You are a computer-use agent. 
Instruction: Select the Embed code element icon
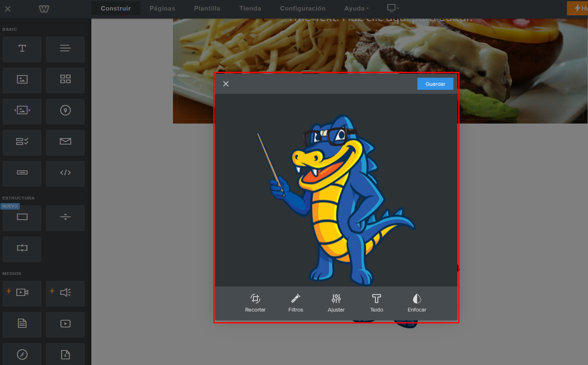[x=65, y=174]
